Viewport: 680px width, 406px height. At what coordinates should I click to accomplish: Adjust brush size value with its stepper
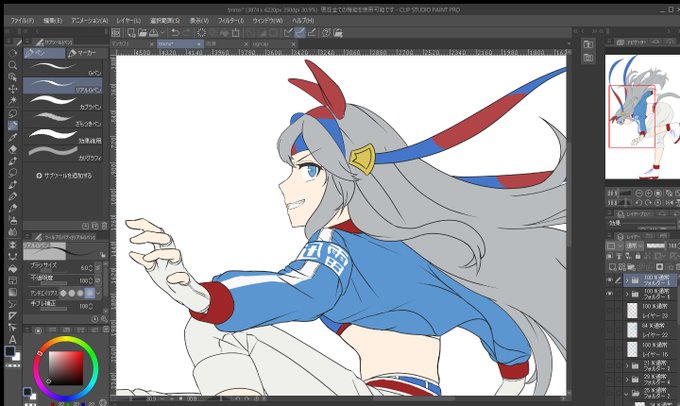[90, 268]
